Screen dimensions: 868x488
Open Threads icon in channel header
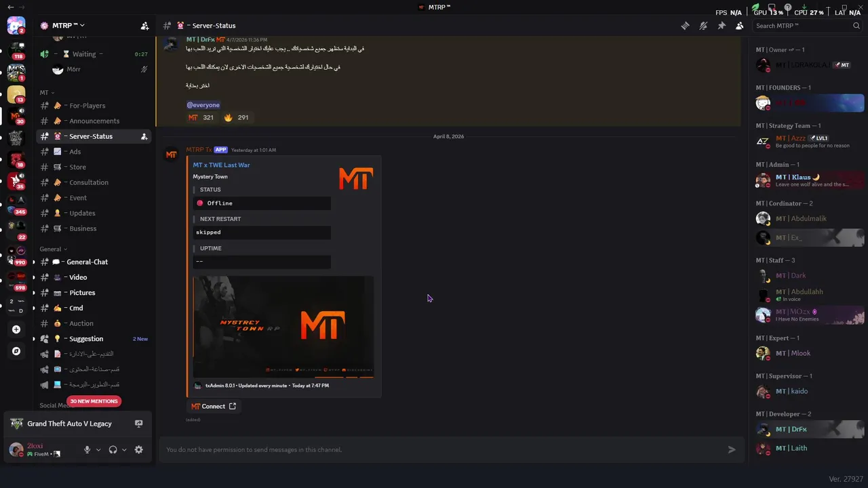[685, 26]
